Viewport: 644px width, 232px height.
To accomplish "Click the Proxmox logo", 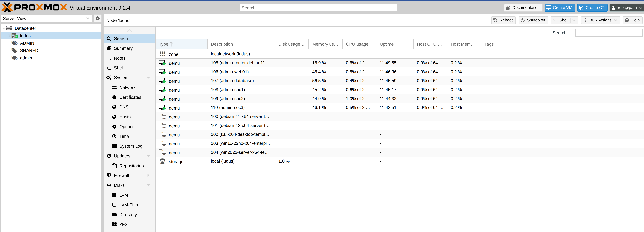I will (x=34, y=7).
